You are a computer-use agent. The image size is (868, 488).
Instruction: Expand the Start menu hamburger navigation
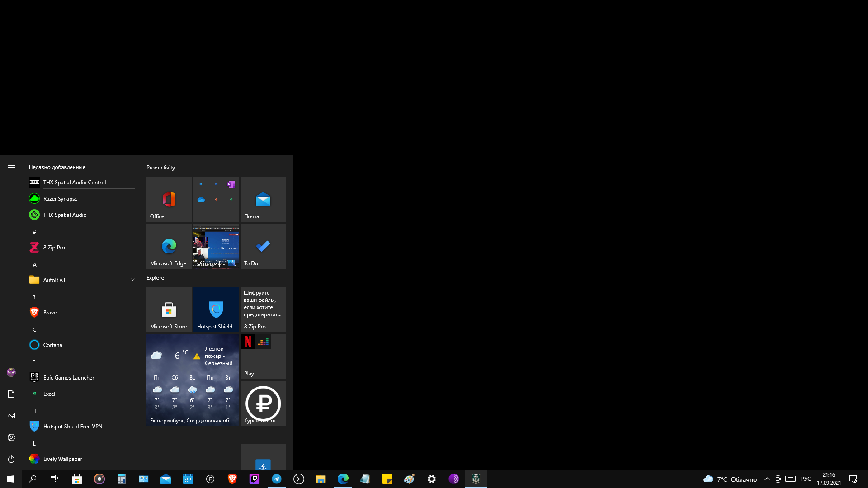[x=11, y=167]
